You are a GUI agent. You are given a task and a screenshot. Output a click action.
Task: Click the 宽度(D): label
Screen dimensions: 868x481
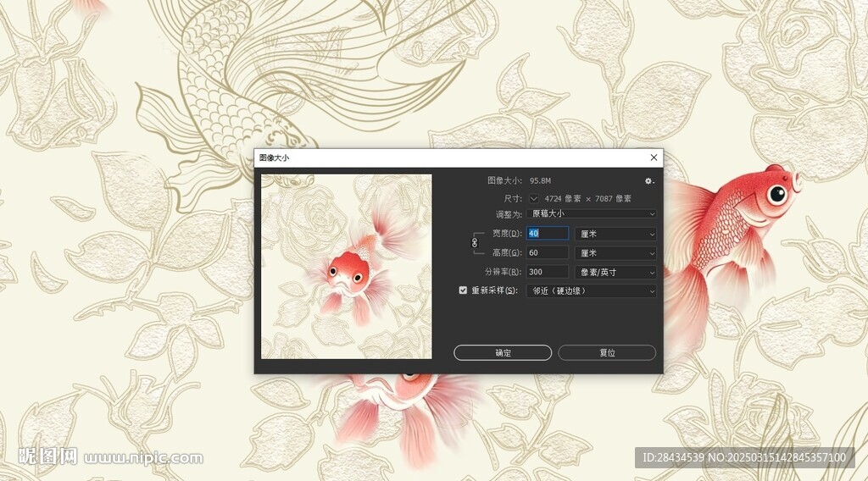coord(507,234)
